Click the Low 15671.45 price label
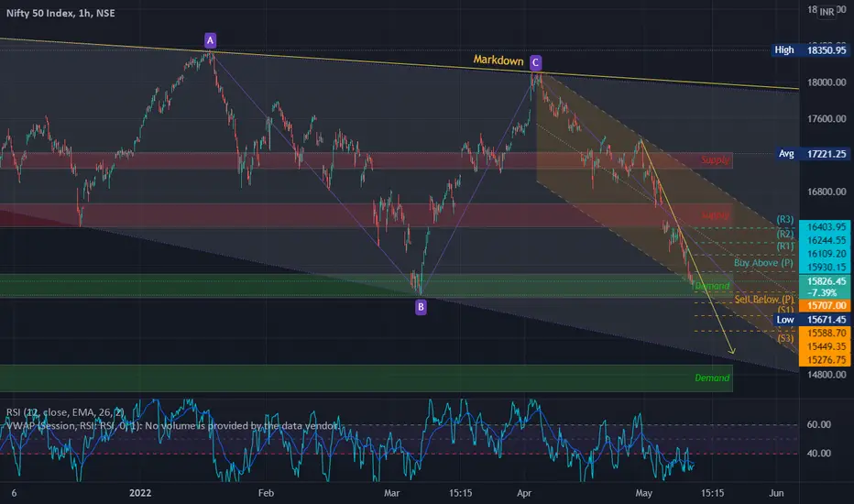This screenshot has height=504, width=854. pos(812,320)
